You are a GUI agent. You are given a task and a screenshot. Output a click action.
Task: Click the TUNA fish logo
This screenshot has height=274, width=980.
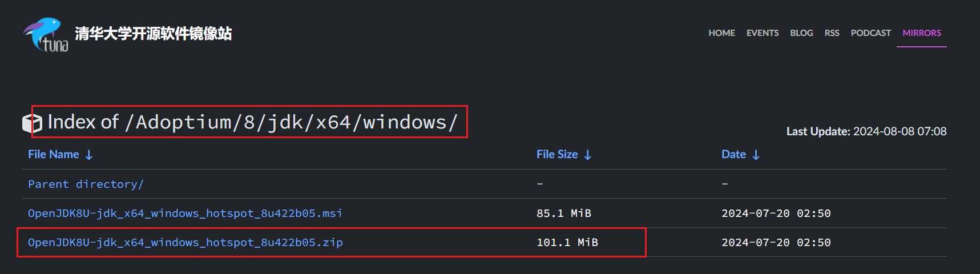coord(46,34)
